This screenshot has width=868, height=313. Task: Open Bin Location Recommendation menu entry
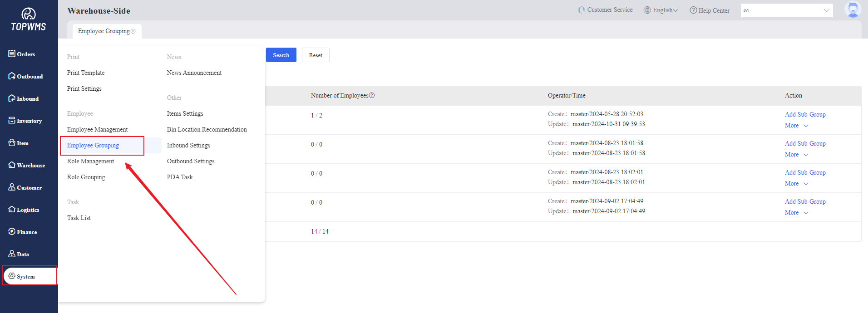pyautogui.click(x=207, y=129)
